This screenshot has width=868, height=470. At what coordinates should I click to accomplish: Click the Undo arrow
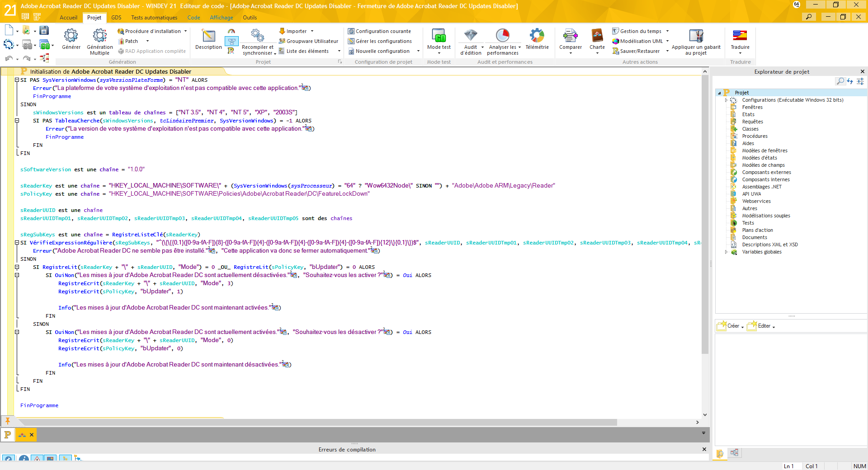(9, 58)
